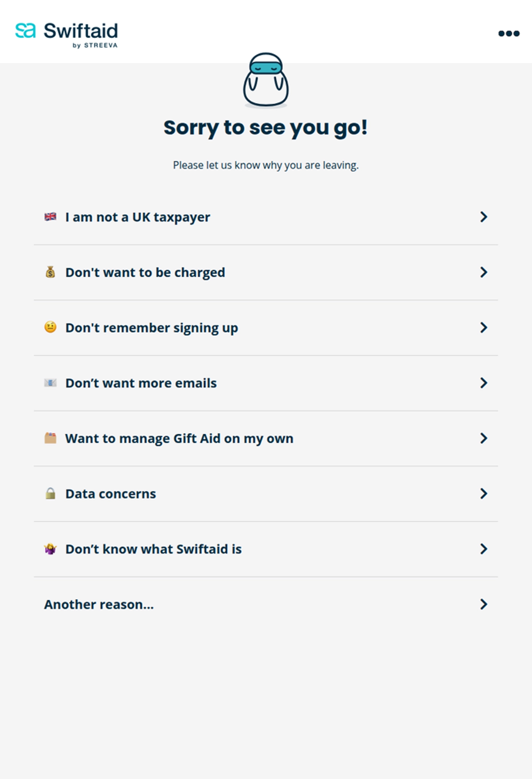The image size is (532, 779).
Task: Click the package icon next to Gift Aid option
Action: [x=50, y=438]
